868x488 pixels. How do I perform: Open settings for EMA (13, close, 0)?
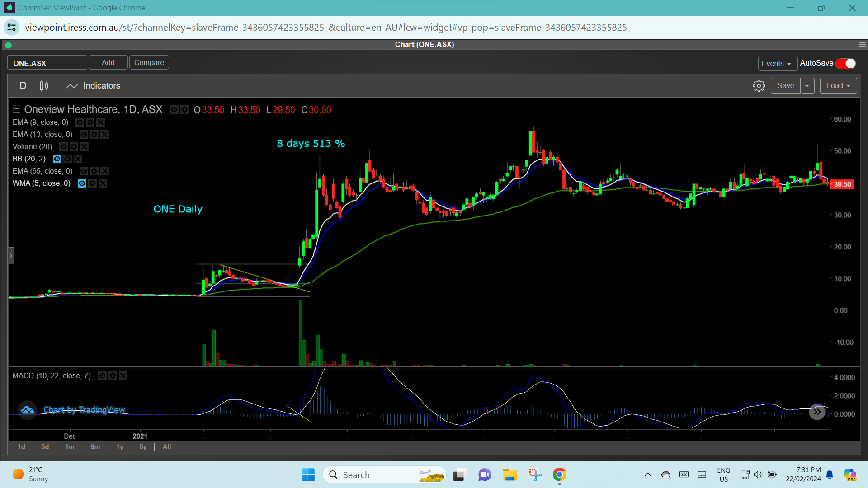(x=94, y=135)
